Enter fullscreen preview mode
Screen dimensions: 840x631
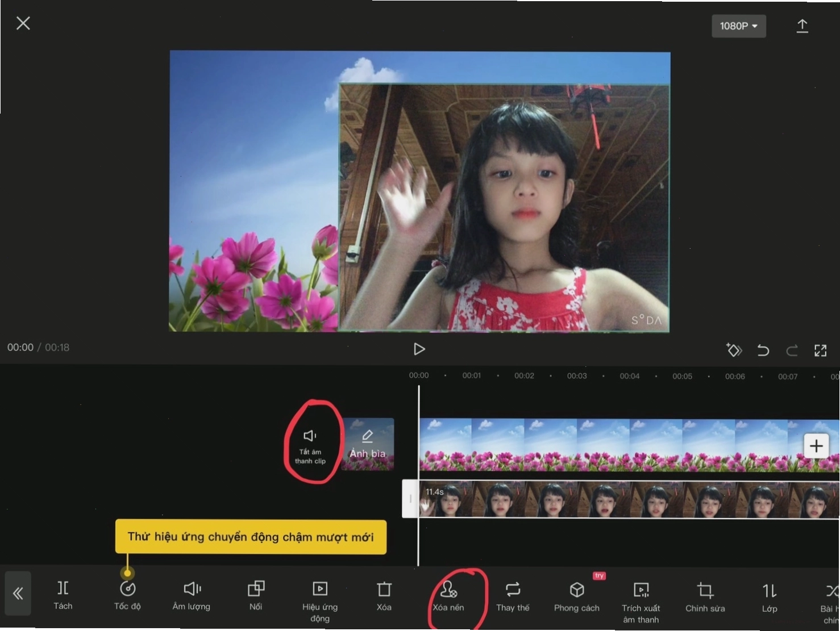click(x=820, y=350)
